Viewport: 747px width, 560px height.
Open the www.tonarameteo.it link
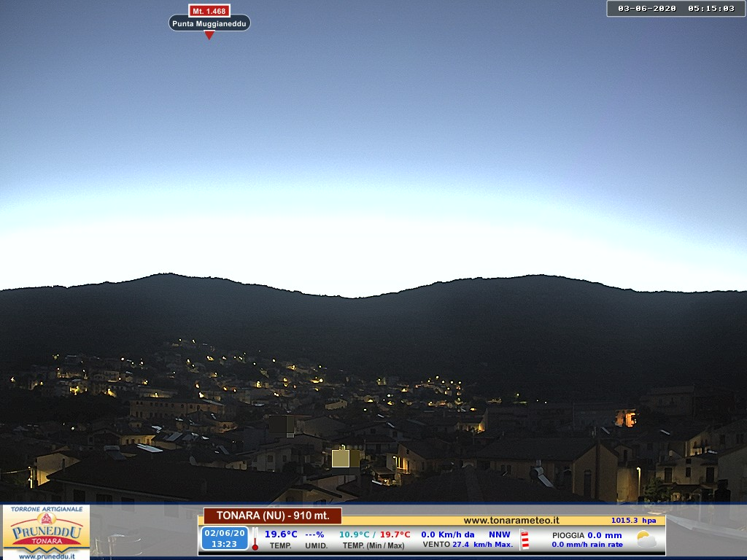pos(511,521)
